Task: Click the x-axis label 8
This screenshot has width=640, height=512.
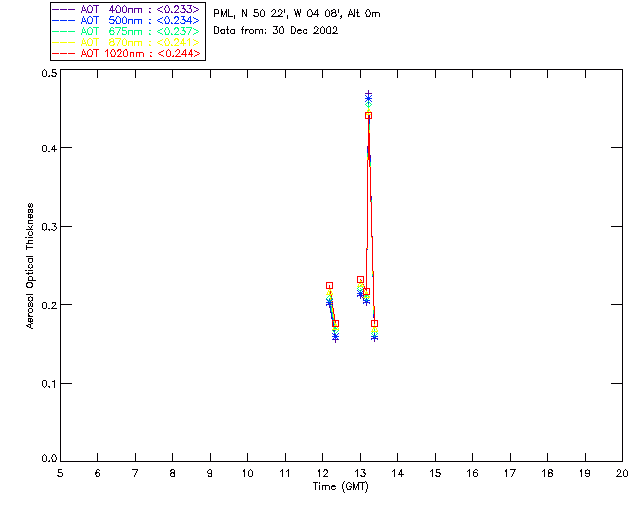Action: coord(173,473)
